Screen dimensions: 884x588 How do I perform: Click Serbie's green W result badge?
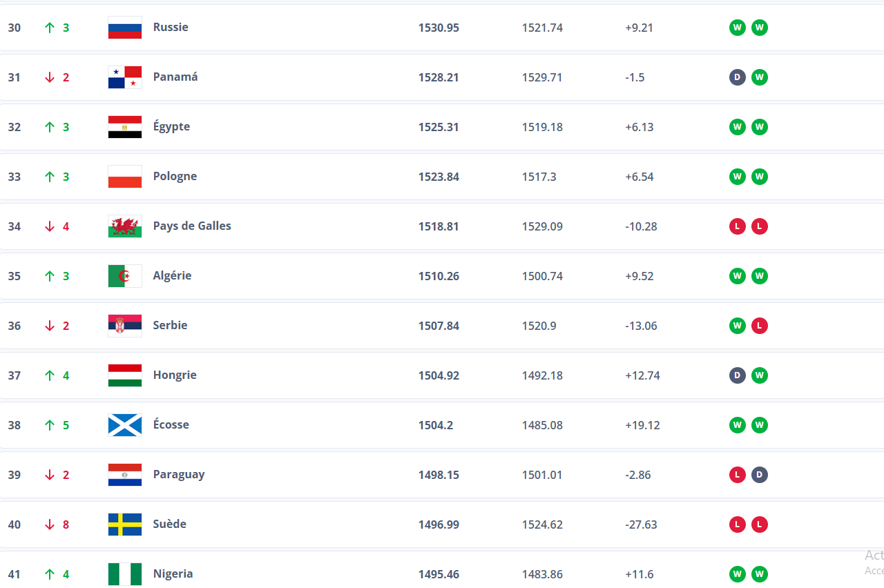coord(738,326)
